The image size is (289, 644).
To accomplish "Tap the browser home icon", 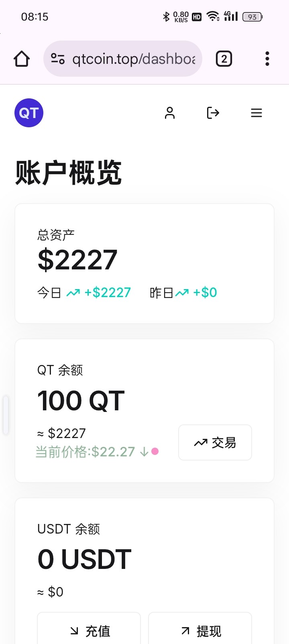I will click(x=22, y=59).
